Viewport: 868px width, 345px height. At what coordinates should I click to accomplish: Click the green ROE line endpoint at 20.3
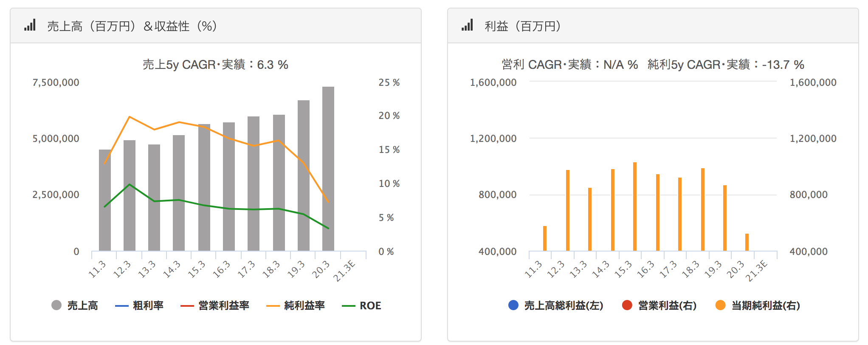pyautogui.click(x=328, y=229)
